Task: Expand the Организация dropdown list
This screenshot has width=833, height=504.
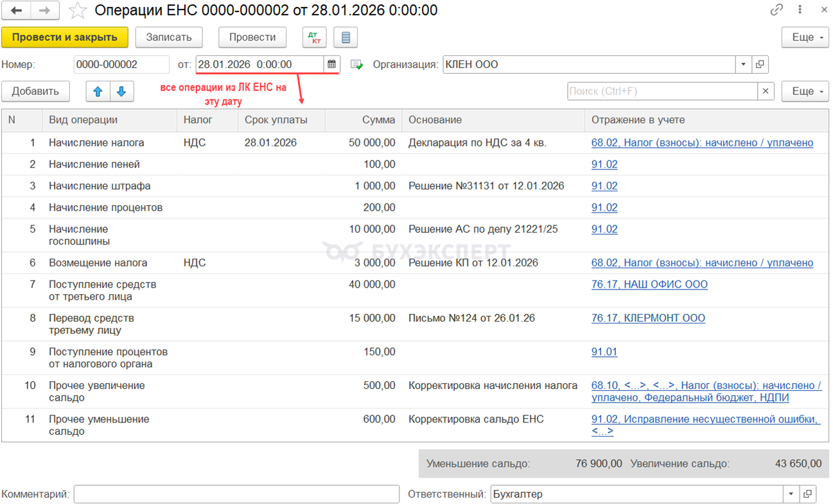Action: coord(744,64)
